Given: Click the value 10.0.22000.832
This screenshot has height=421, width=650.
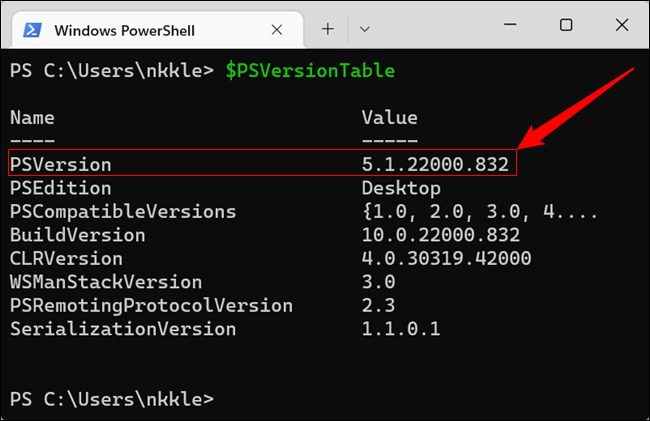Looking at the screenshot, I should (441, 235).
